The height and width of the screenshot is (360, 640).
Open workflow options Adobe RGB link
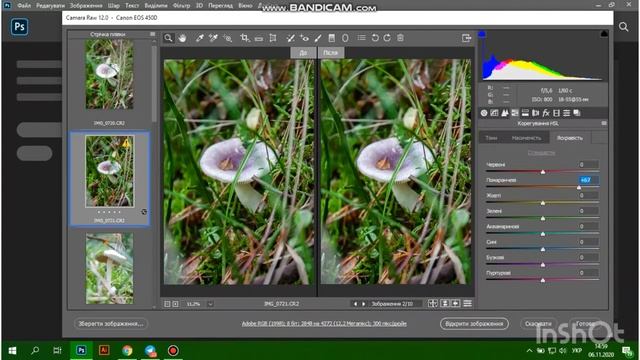click(324, 324)
